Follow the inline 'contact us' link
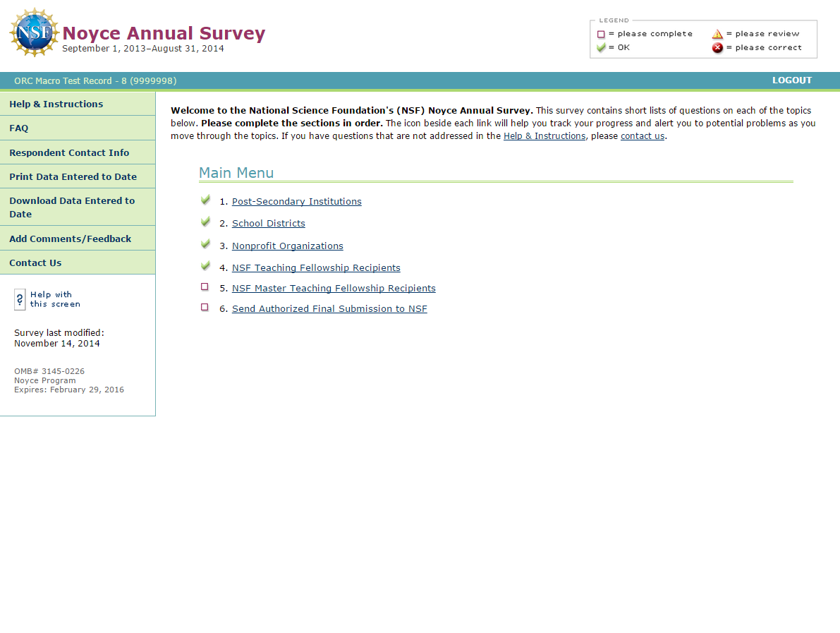840x633 pixels. coord(643,136)
